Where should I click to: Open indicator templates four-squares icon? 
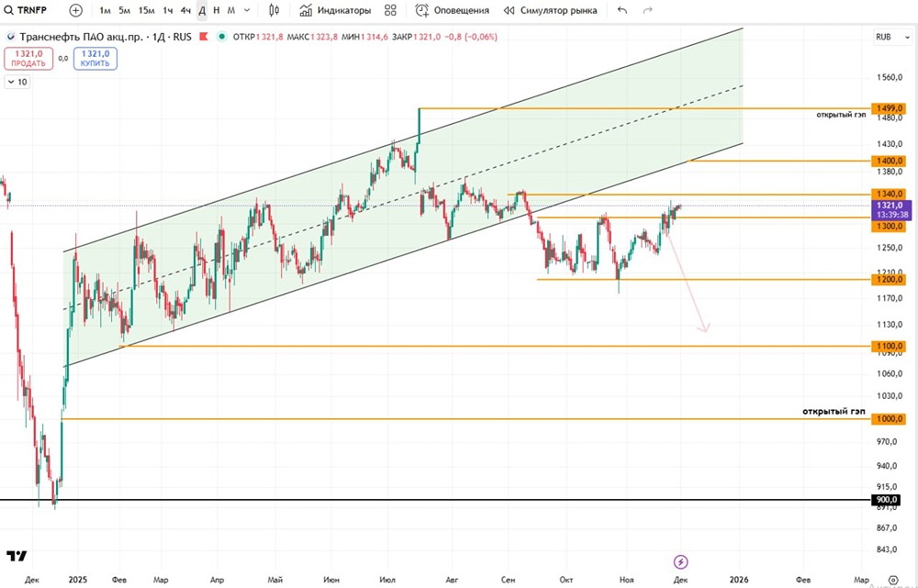tap(390, 10)
